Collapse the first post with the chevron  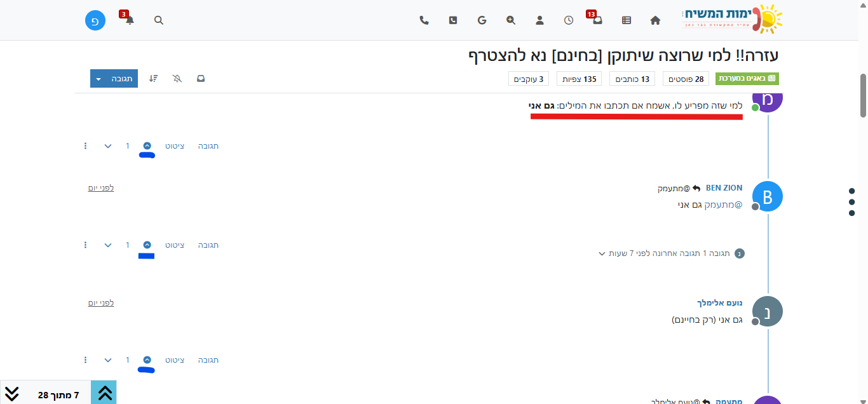pyautogui.click(x=107, y=145)
